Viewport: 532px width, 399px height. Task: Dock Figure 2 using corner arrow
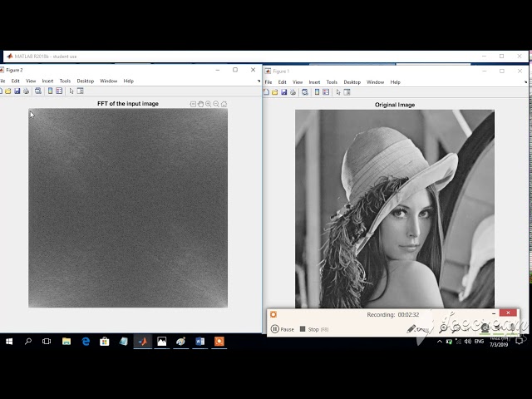click(259, 81)
